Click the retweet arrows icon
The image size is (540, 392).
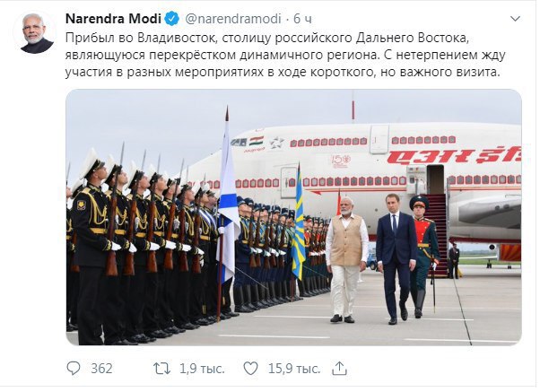click(161, 369)
